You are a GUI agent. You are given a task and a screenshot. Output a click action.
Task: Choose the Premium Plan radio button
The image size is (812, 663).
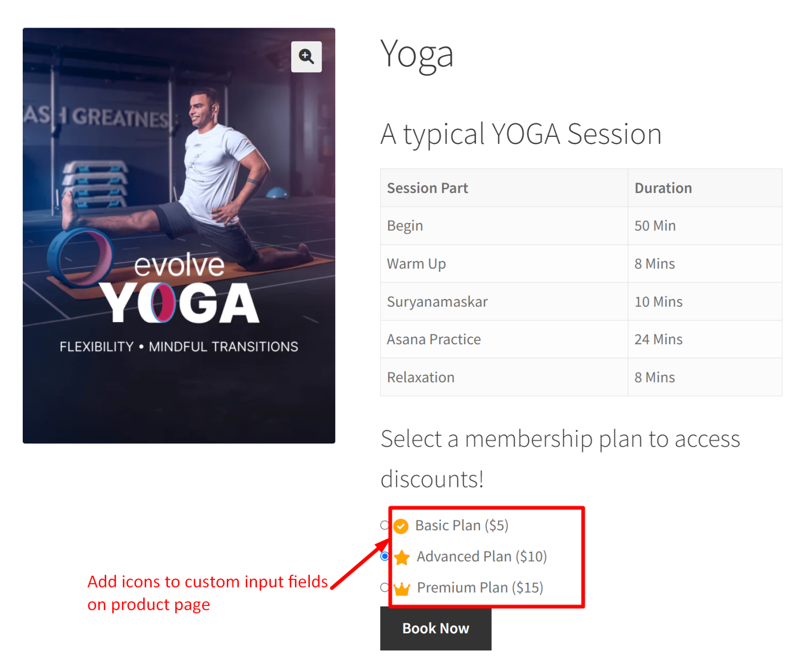coord(384,587)
